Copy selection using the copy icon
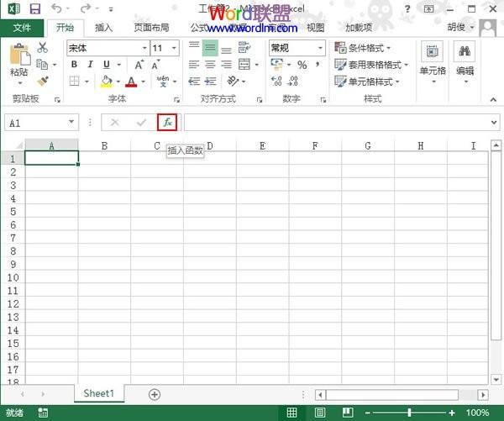 pyautogui.click(x=42, y=65)
